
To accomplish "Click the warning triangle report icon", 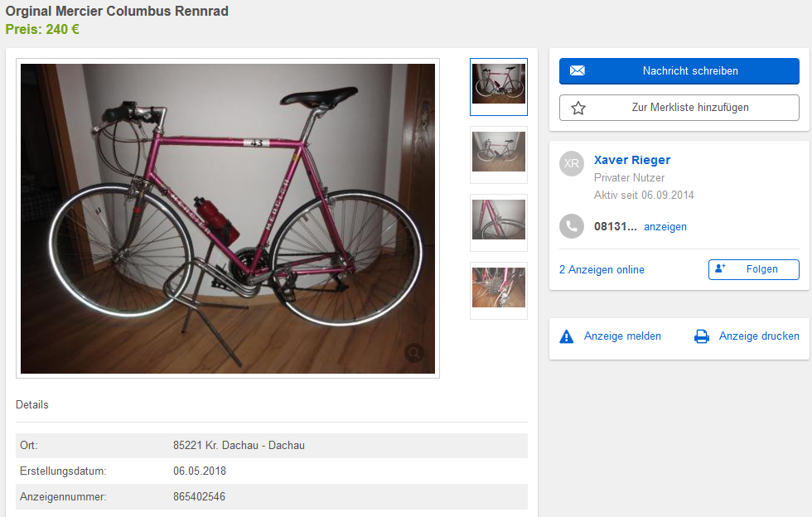I will (567, 336).
